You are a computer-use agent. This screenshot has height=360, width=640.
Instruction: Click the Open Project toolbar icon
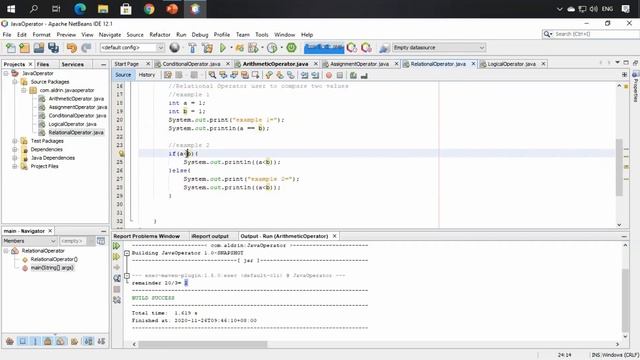point(39,48)
